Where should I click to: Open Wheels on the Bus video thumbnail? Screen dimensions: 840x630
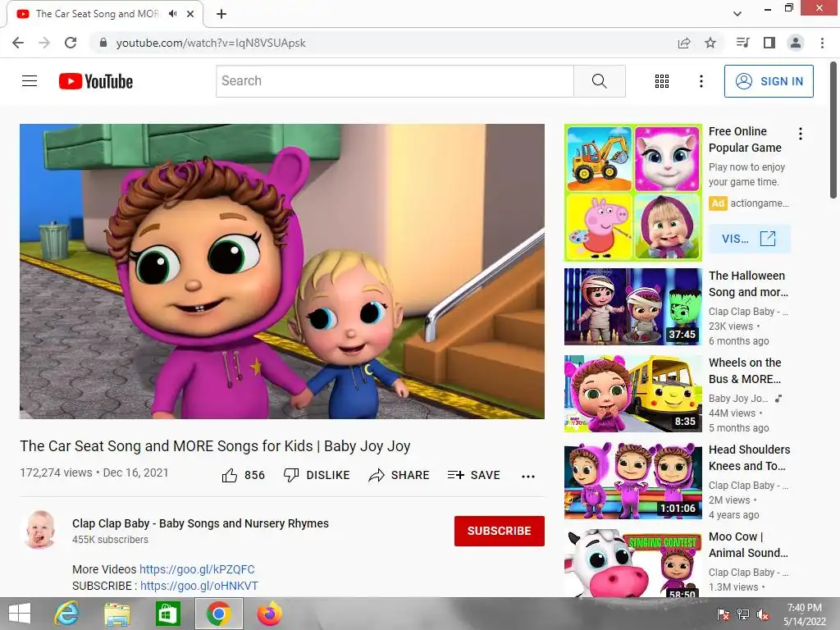tap(632, 393)
